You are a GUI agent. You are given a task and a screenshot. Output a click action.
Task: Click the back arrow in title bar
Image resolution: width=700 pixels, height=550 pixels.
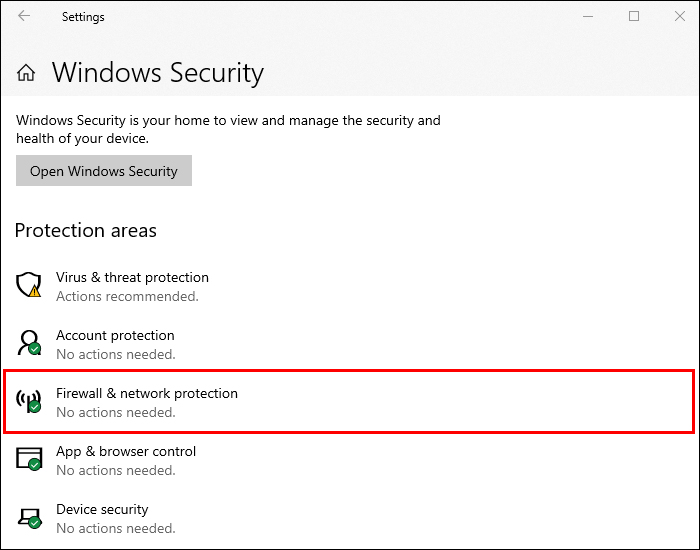(24, 16)
